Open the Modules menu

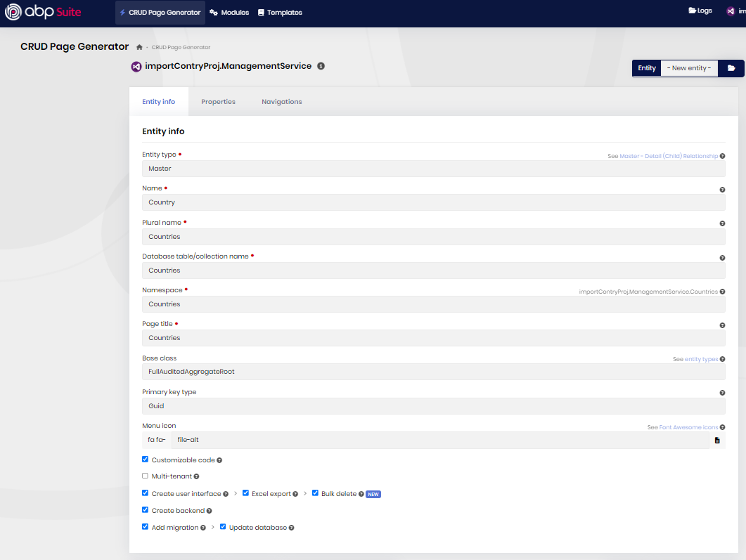coord(229,13)
